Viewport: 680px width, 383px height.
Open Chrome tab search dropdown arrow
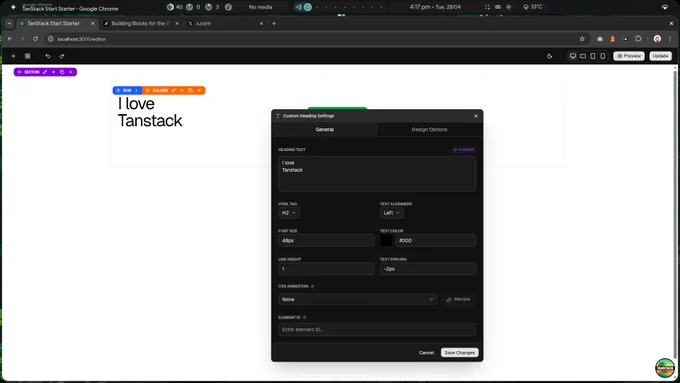pyautogui.click(x=9, y=23)
